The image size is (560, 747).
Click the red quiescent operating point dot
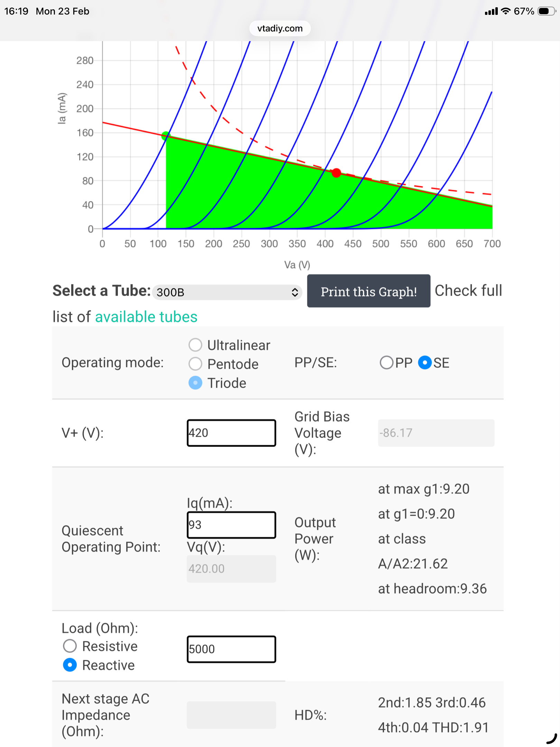[x=336, y=173]
